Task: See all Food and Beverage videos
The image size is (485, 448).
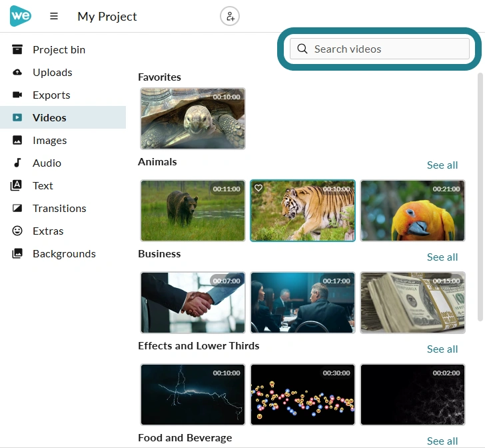Action: pyautogui.click(x=442, y=441)
